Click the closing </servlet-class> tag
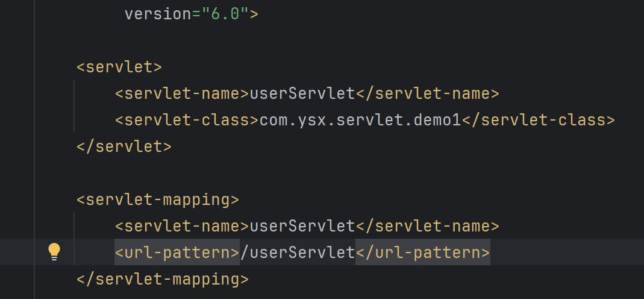 [538, 120]
